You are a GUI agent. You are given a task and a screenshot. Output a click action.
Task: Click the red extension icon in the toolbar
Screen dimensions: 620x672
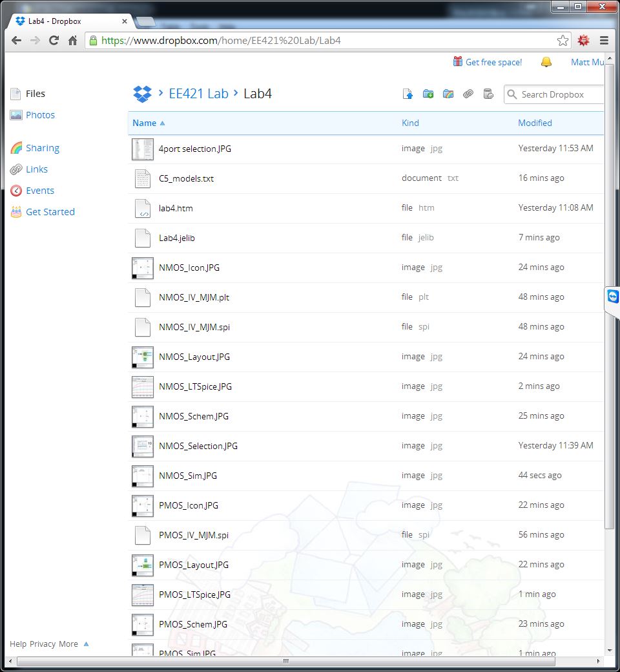tap(583, 40)
